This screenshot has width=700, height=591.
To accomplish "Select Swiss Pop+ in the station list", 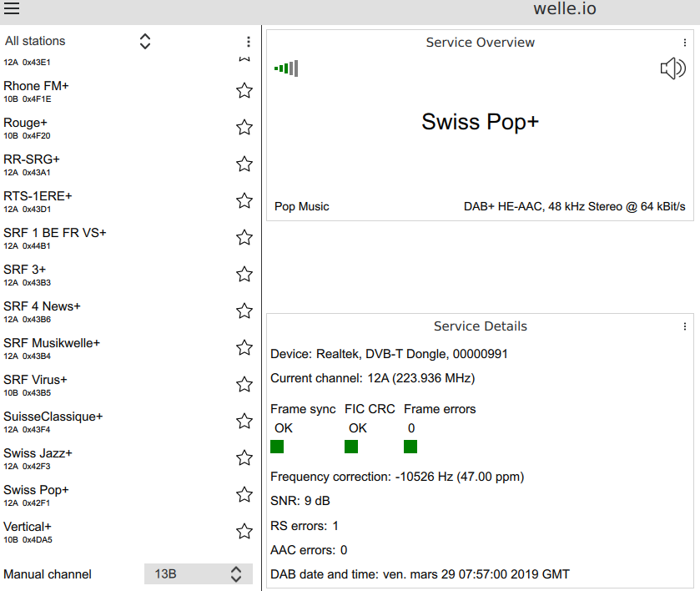I will 36,495.
